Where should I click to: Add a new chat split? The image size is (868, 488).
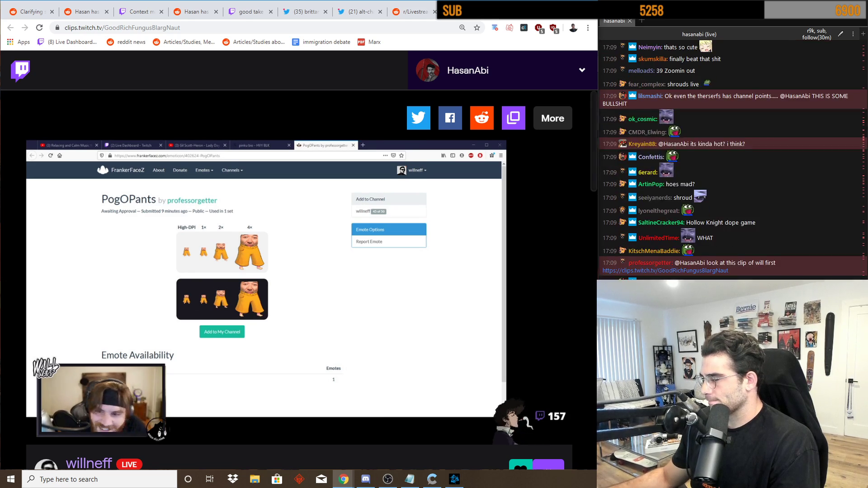[863, 34]
